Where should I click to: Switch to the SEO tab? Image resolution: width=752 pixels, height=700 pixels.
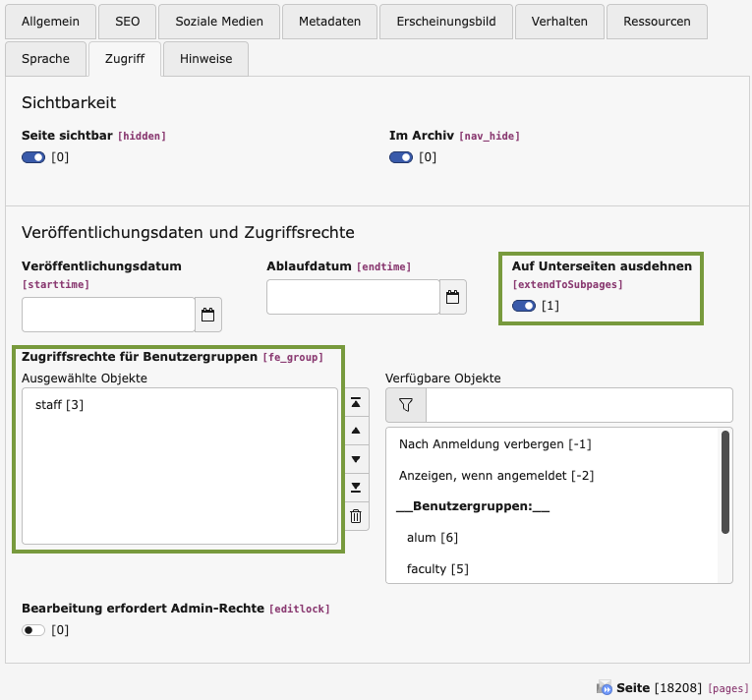coord(127,21)
